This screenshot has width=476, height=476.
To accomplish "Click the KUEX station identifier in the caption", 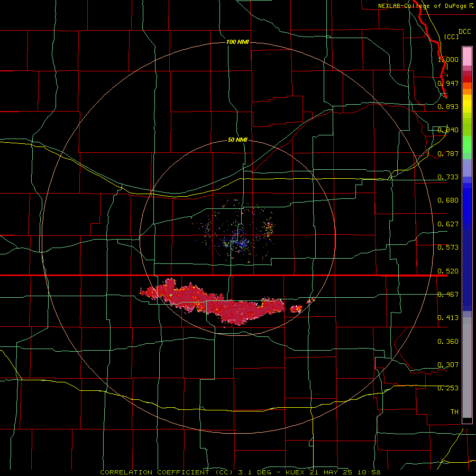I will tap(295, 472).
